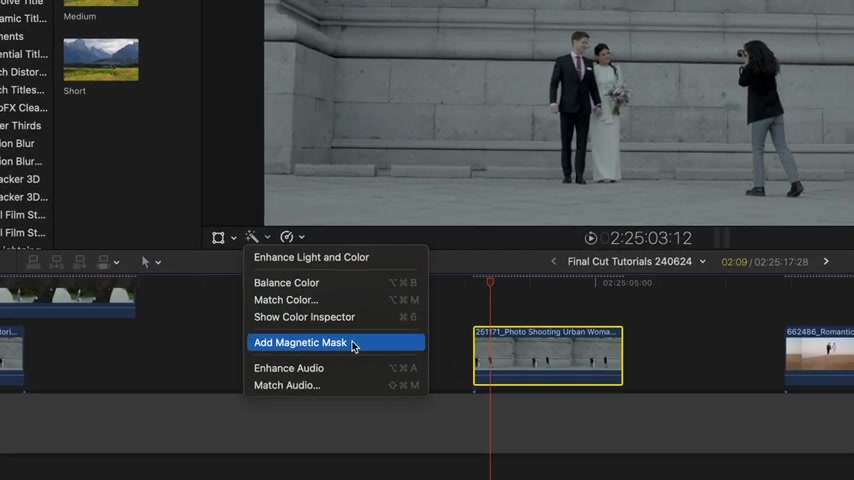Select the arrow Select tool icon
Viewport: 854px width, 480px height.
(145, 262)
